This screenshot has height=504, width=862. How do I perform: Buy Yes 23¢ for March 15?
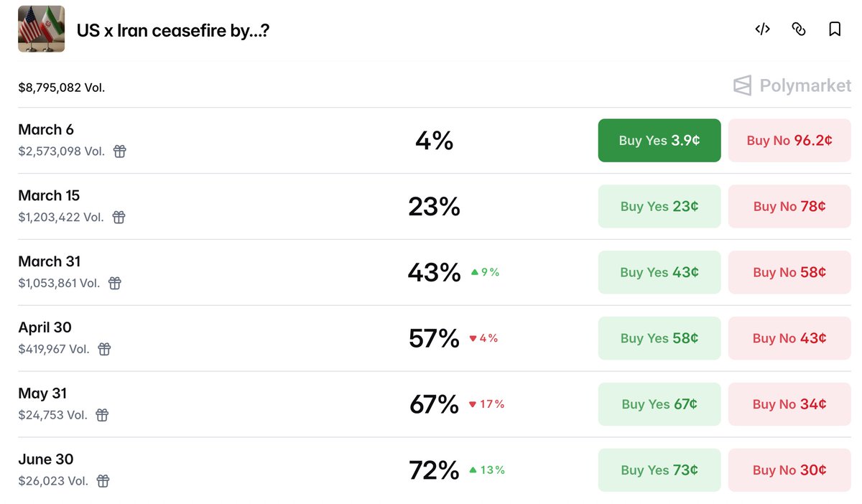point(659,207)
